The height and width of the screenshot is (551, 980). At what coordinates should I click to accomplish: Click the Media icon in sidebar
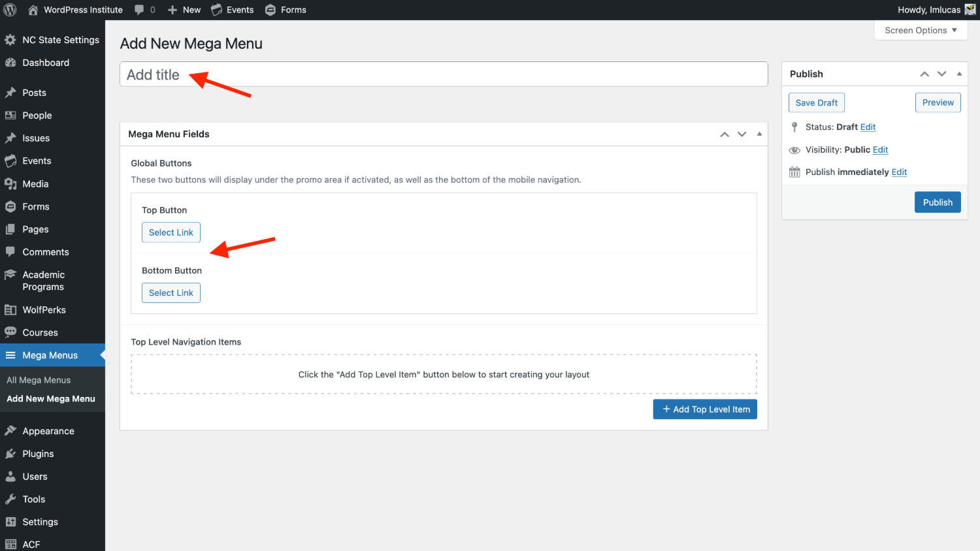click(10, 184)
